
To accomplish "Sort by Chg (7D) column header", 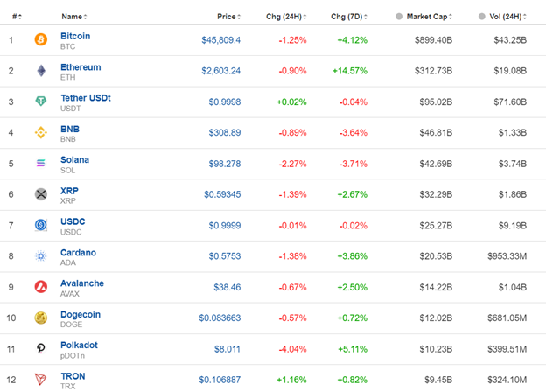I will click(x=349, y=17).
